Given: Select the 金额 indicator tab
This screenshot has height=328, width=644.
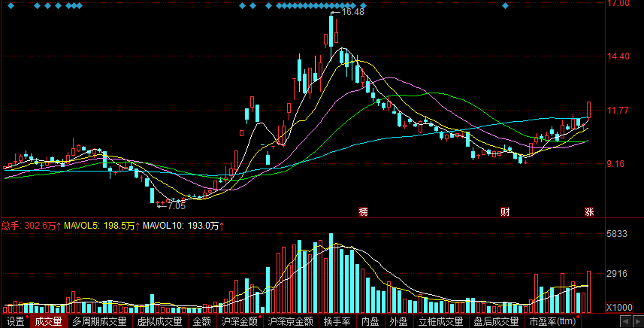Looking at the screenshot, I should [201, 321].
